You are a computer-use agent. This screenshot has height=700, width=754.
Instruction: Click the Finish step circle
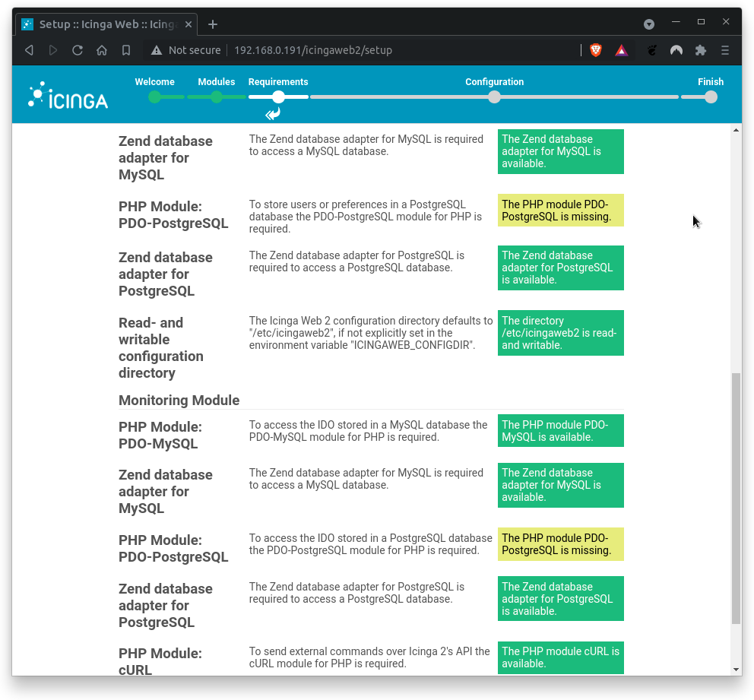coord(711,97)
